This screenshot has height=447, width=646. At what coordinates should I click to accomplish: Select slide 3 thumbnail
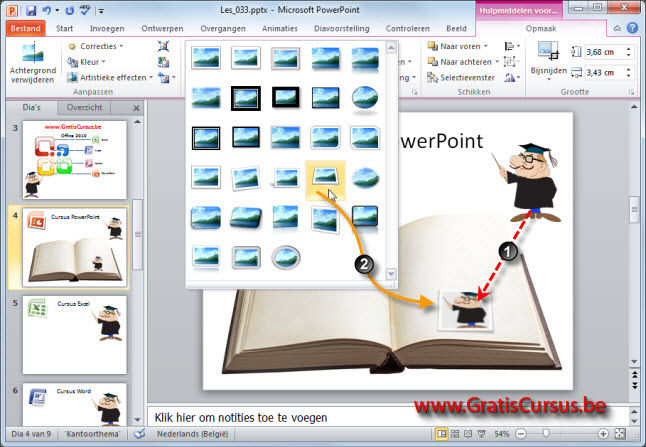75,160
